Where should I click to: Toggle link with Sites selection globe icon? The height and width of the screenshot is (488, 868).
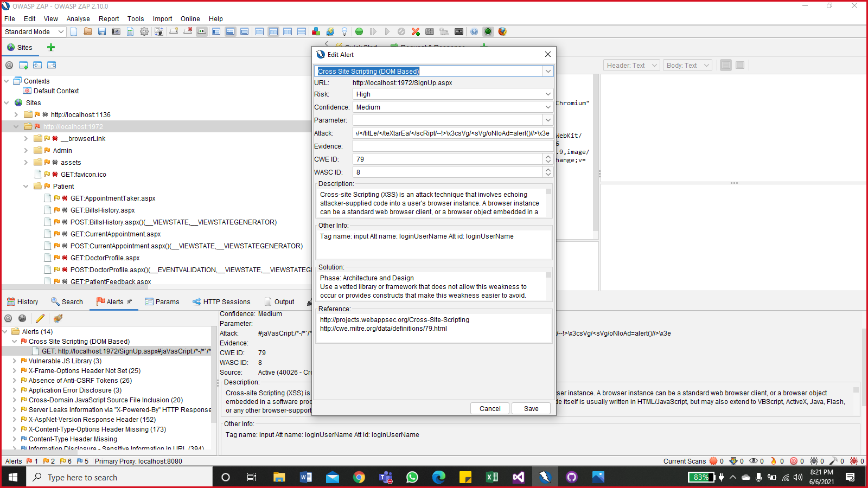point(22,318)
